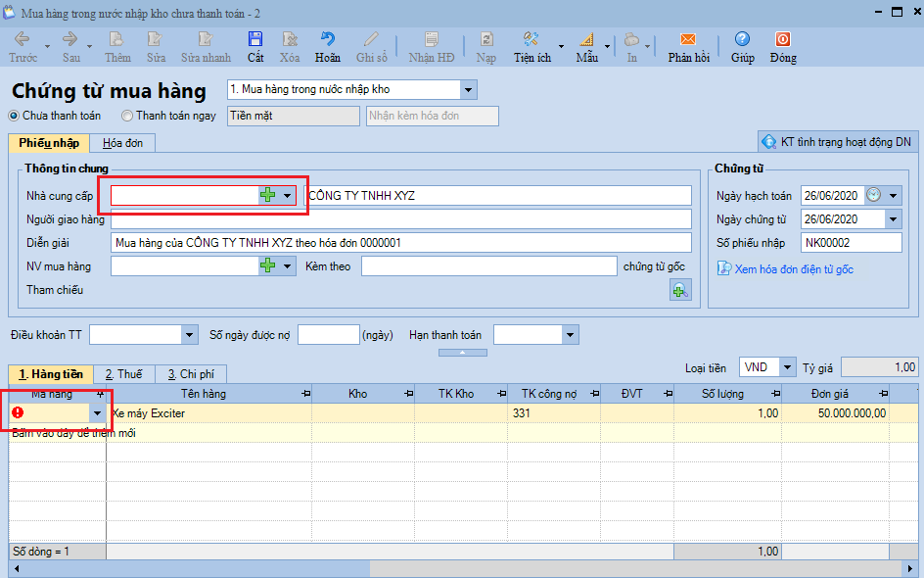
Task: Save with the Cất disk icon
Action: click(x=255, y=39)
